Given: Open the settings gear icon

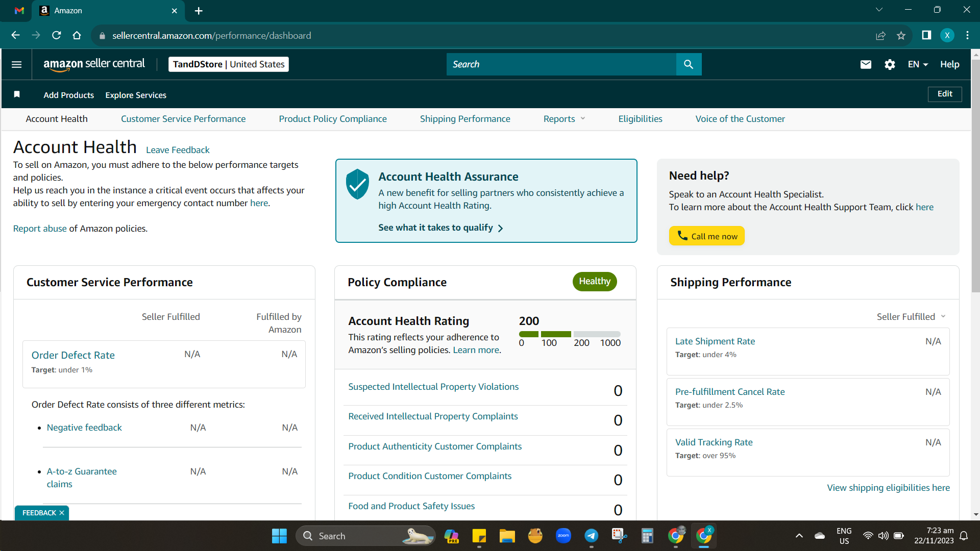Looking at the screenshot, I should coord(890,64).
